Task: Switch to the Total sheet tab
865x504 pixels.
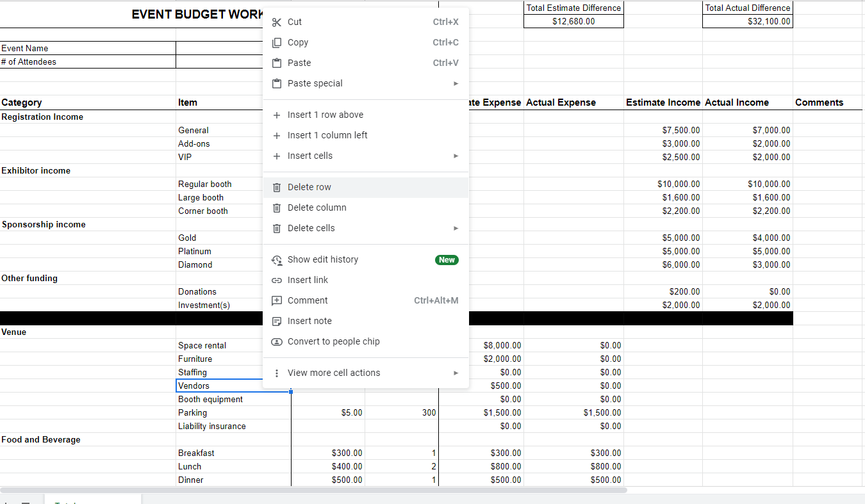Action: coord(67,501)
